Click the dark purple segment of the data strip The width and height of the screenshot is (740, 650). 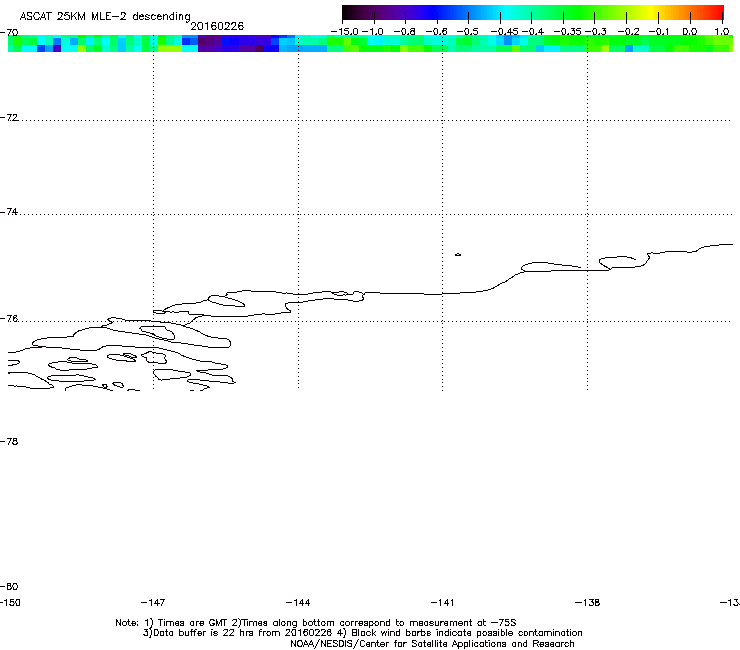210,43
